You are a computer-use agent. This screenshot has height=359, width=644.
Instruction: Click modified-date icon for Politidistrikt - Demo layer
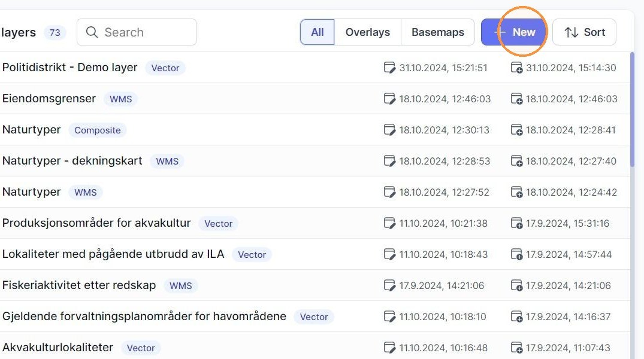coord(389,67)
